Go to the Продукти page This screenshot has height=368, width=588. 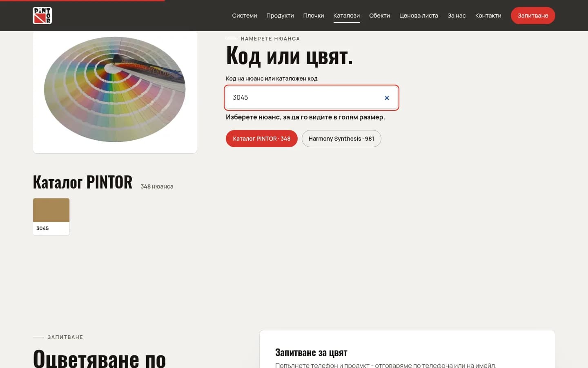(x=280, y=16)
